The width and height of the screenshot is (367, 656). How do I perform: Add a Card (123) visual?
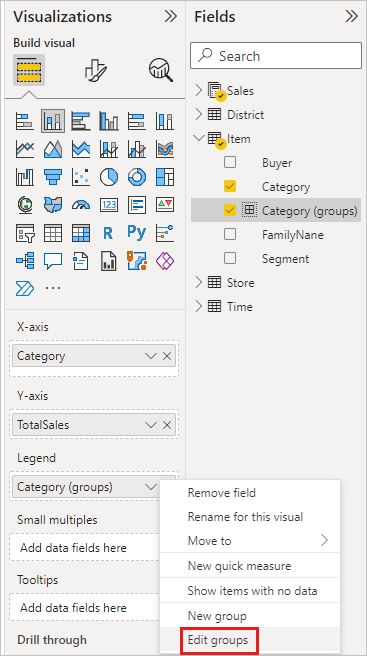(x=109, y=205)
